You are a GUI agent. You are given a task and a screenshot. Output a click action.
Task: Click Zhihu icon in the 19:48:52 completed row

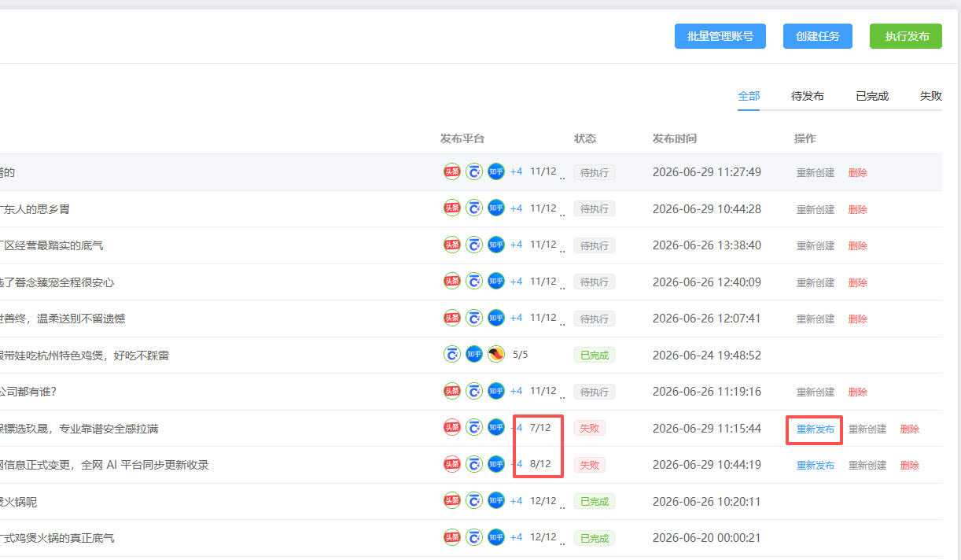click(474, 355)
